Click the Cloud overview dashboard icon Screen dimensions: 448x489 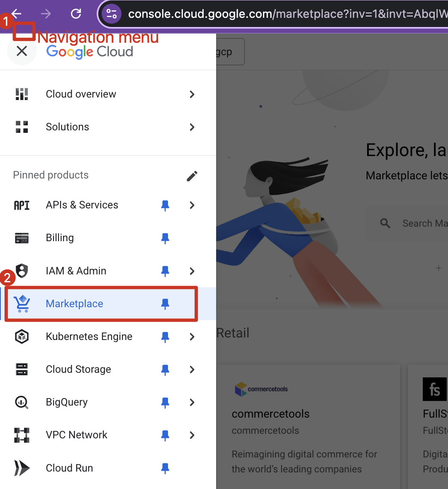pos(22,94)
